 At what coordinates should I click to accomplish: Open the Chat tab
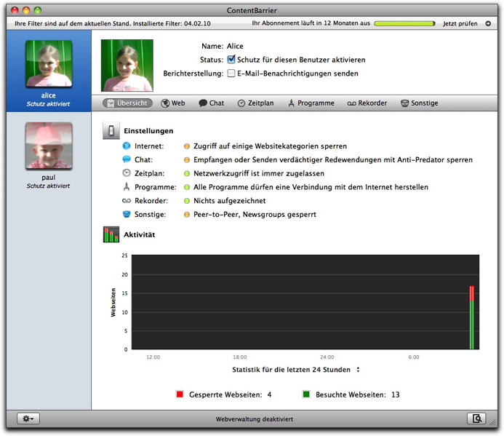212,103
